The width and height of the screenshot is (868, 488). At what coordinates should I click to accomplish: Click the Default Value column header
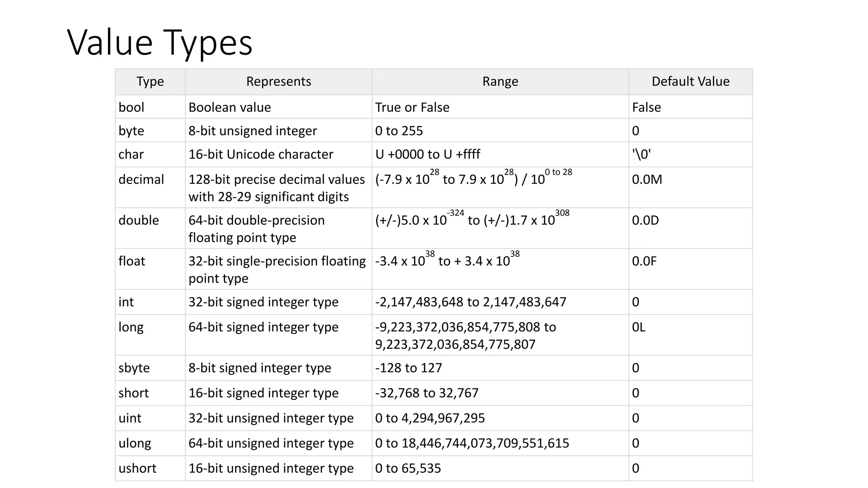pyautogui.click(x=690, y=81)
